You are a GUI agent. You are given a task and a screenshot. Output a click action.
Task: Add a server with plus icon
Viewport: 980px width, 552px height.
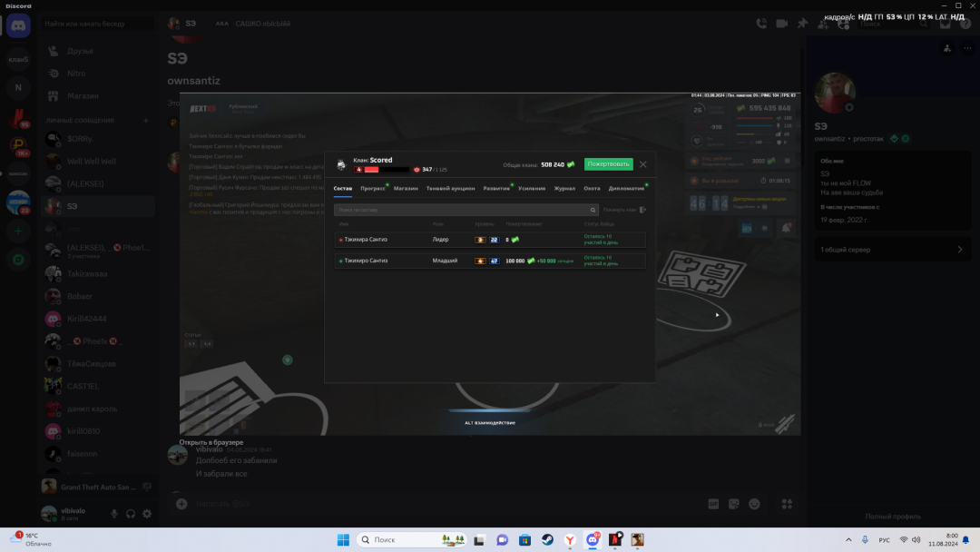pyautogui.click(x=18, y=232)
